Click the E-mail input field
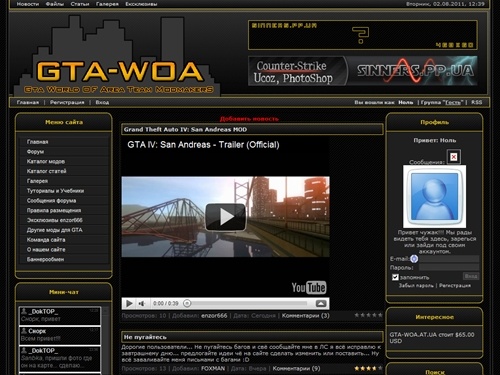This screenshot has height=375, width=500. [449, 259]
